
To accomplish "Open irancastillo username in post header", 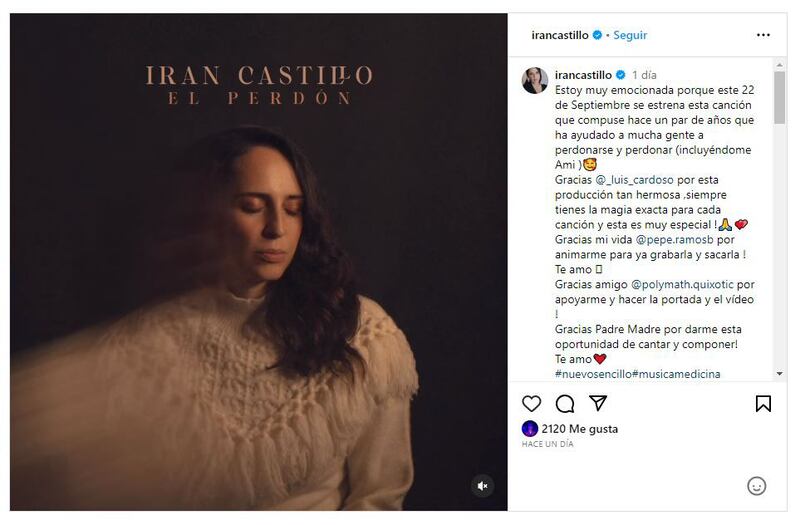I will click(x=560, y=35).
